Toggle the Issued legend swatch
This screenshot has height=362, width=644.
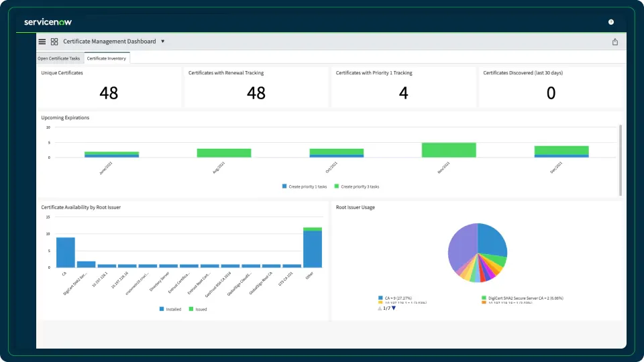[191, 309]
